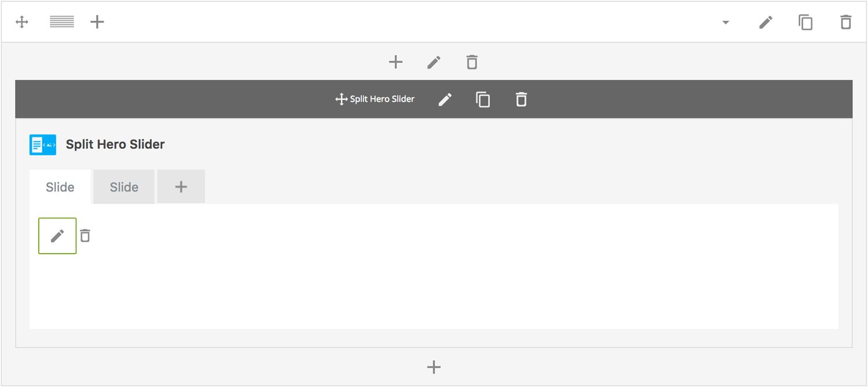This screenshot has height=388, width=868.
Task: Delete the row from the white toolbar
Action: click(846, 23)
